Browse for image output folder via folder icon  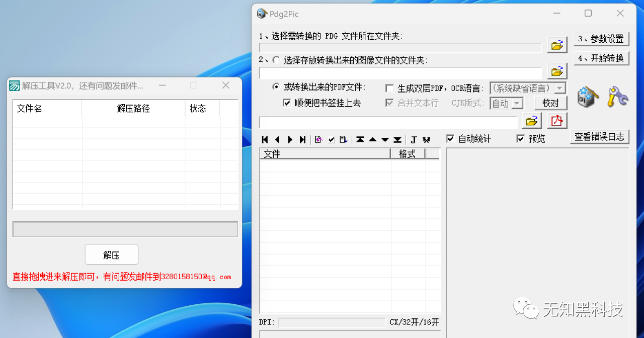click(x=557, y=71)
